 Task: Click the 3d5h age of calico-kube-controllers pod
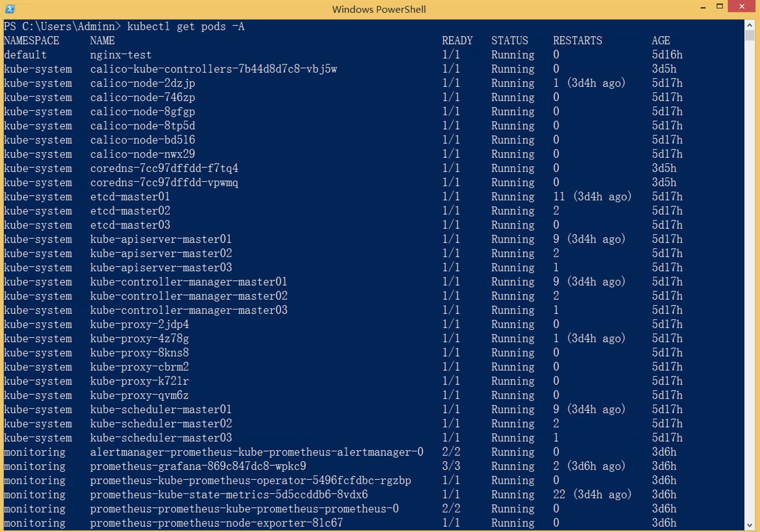664,69
